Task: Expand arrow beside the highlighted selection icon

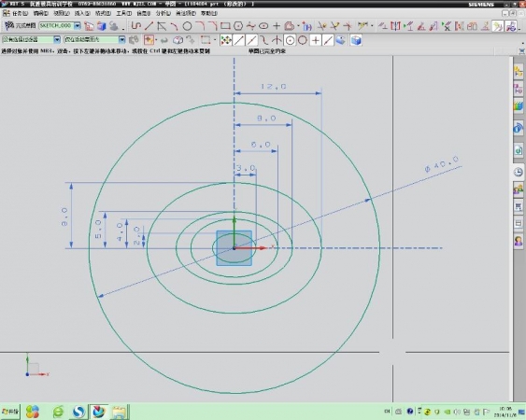Action: [x=157, y=40]
